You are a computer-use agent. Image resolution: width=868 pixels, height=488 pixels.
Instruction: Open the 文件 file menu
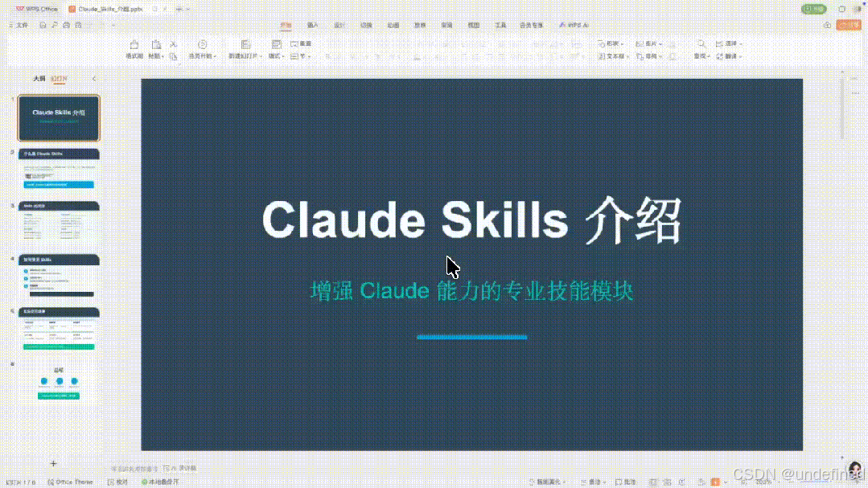[19, 25]
